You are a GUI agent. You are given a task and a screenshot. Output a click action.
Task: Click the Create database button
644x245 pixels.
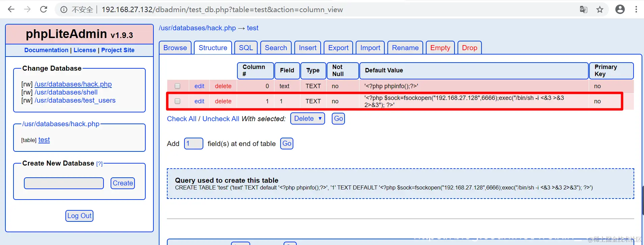(123, 183)
